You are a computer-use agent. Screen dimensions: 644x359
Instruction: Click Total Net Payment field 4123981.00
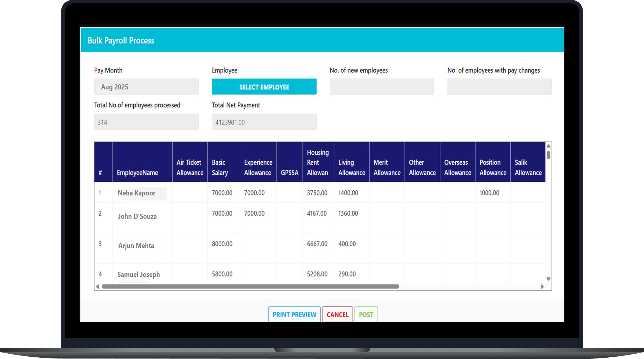point(264,122)
